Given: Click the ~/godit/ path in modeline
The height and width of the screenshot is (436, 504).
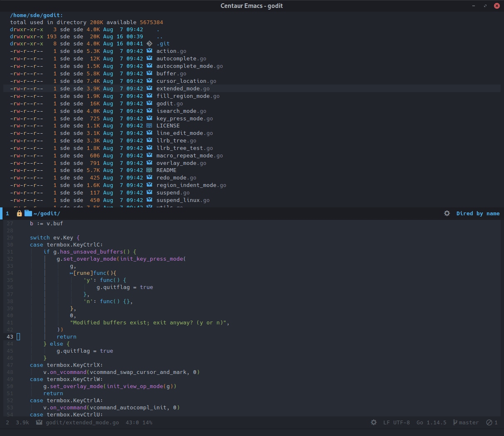Looking at the screenshot, I should pos(47,214).
